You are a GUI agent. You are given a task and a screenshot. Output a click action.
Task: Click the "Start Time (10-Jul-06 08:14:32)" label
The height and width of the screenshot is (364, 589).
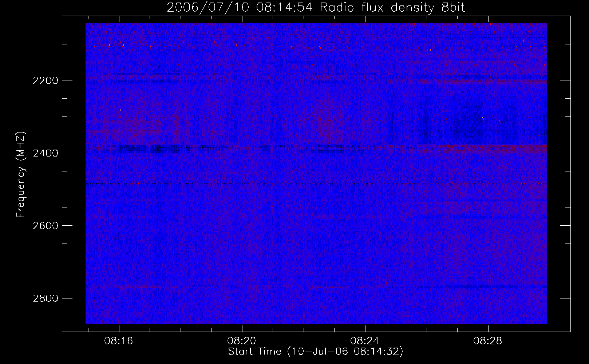coord(316,352)
